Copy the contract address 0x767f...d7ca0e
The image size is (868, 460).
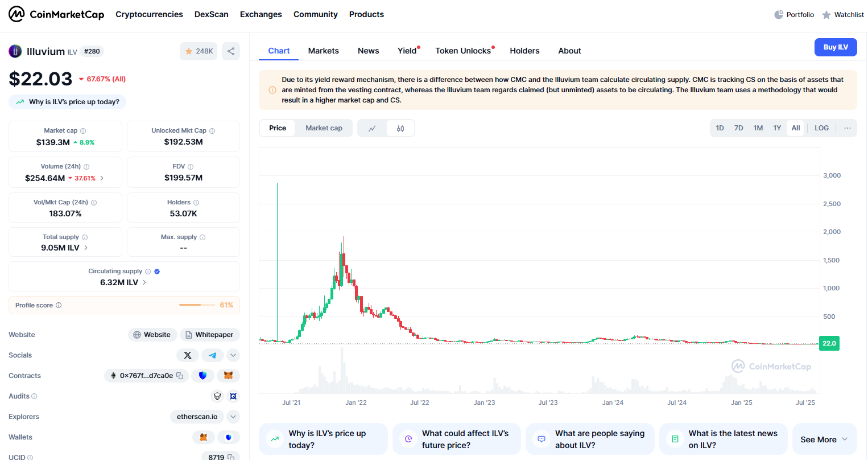tap(180, 376)
